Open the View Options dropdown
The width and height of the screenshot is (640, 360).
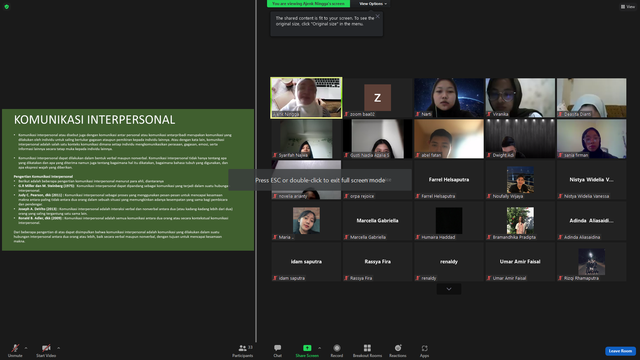click(373, 4)
